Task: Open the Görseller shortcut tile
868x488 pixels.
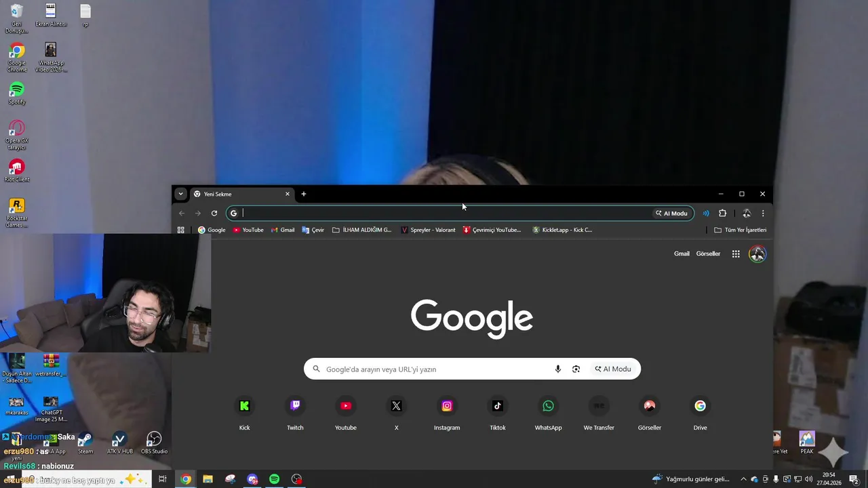Action: click(x=650, y=413)
